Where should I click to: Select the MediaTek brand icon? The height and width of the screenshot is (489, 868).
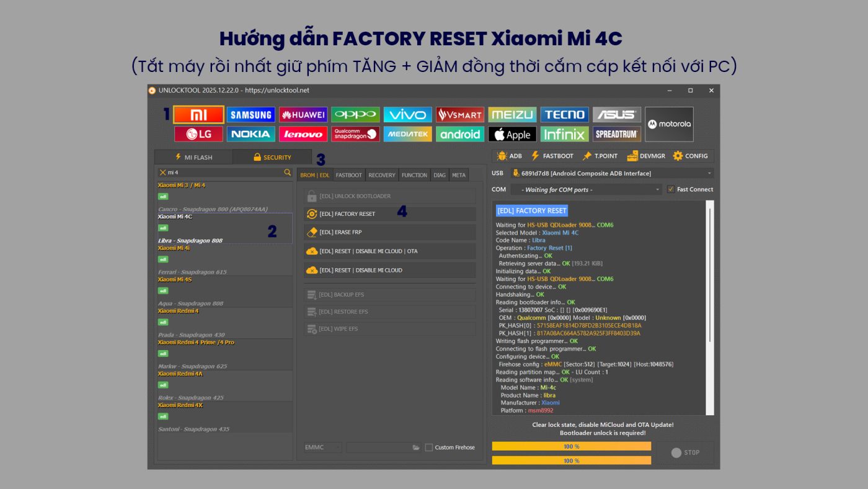pyautogui.click(x=407, y=134)
